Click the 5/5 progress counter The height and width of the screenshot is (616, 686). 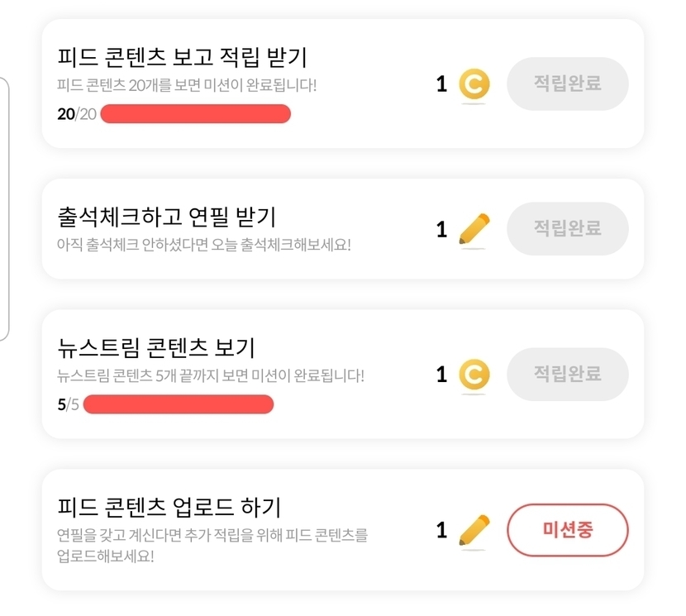68,404
